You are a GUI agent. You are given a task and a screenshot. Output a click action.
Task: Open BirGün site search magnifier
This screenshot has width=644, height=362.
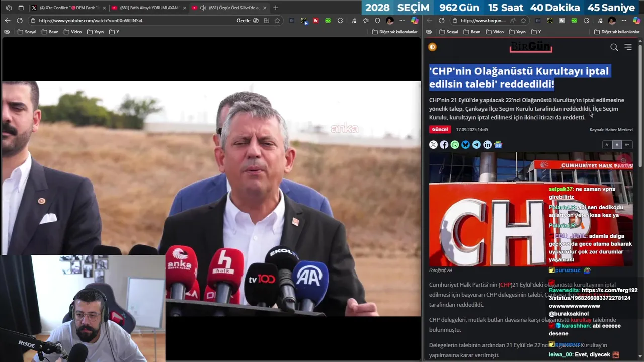[x=614, y=47]
